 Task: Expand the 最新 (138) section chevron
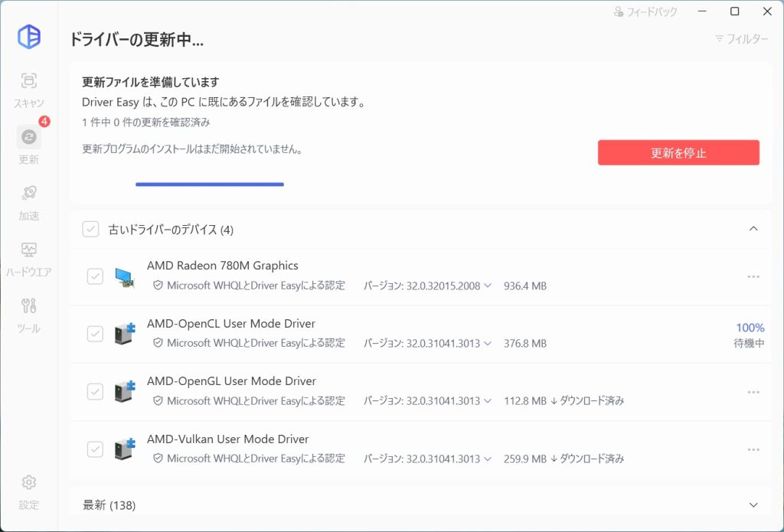pos(753,505)
